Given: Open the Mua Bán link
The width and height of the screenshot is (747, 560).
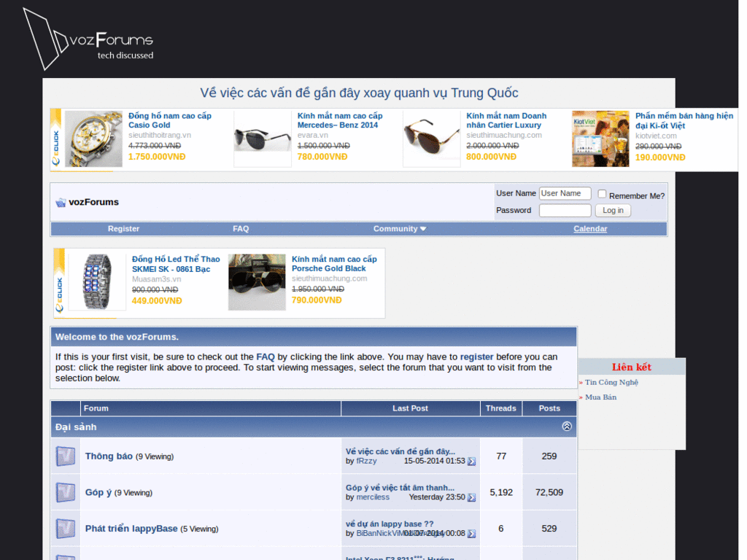Looking at the screenshot, I should click(x=601, y=397).
